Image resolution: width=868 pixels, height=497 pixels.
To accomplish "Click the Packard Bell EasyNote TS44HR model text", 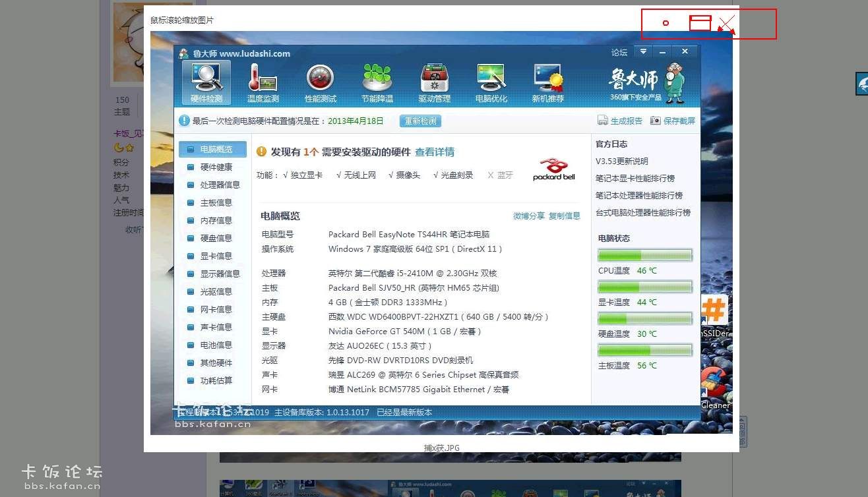I will pyautogui.click(x=409, y=235).
